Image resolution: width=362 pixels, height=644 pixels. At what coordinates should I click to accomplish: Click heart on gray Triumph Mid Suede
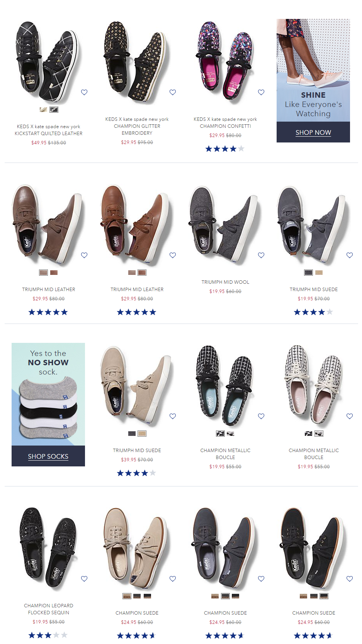click(350, 255)
